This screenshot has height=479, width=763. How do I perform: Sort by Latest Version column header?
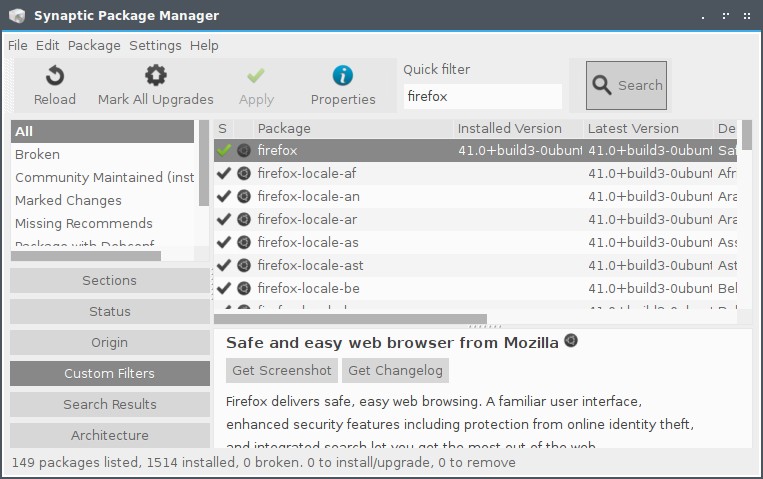pyautogui.click(x=649, y=129)
